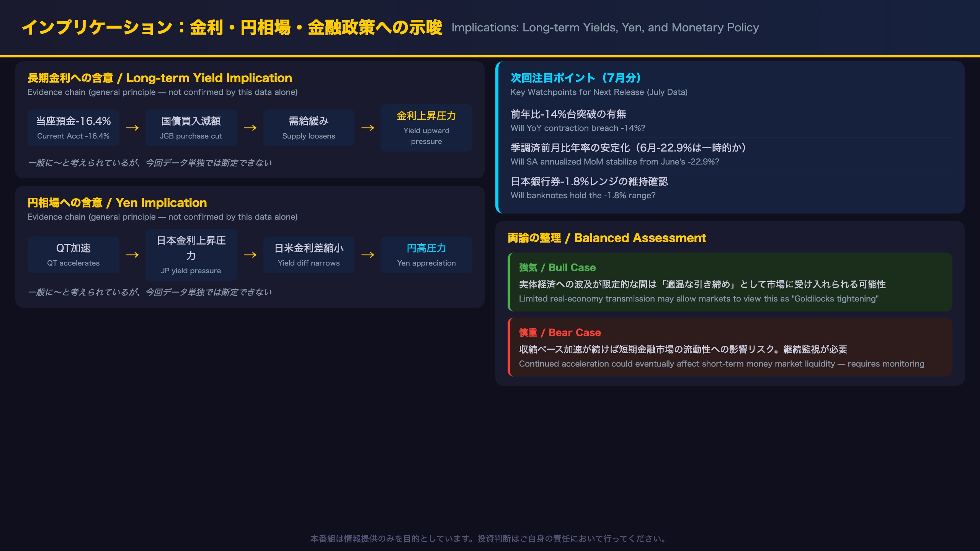Screen dimensions: 980x551
Task: Click arrow between JP yield pressure and Yield diff
Action: pos(250,255)
